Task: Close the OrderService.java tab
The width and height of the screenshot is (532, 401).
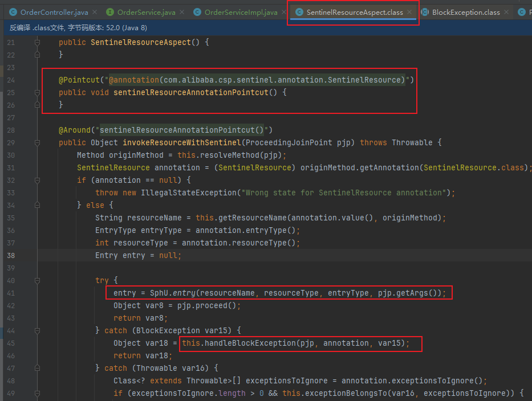Action: pyautogui.click(x=182, y=12)
